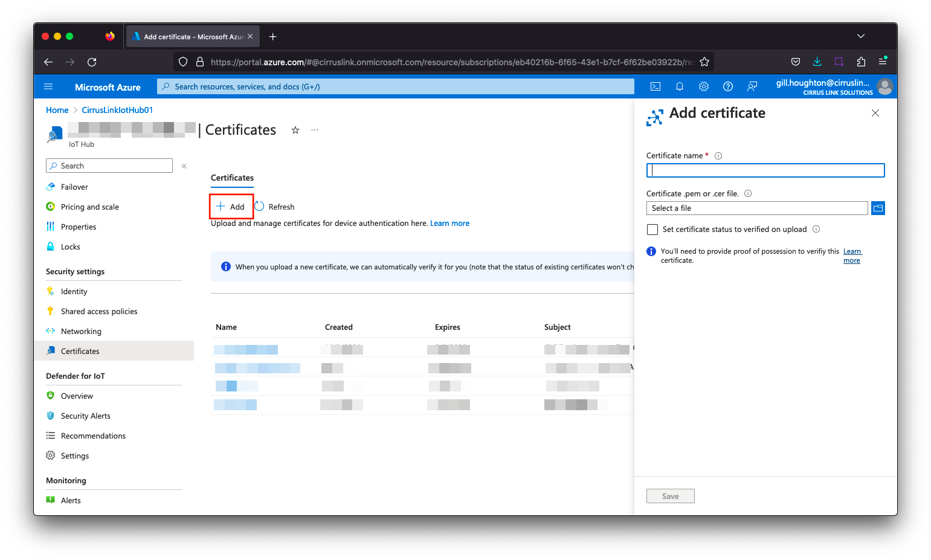Open Networking in the sidebar

(x=81, y=331)
